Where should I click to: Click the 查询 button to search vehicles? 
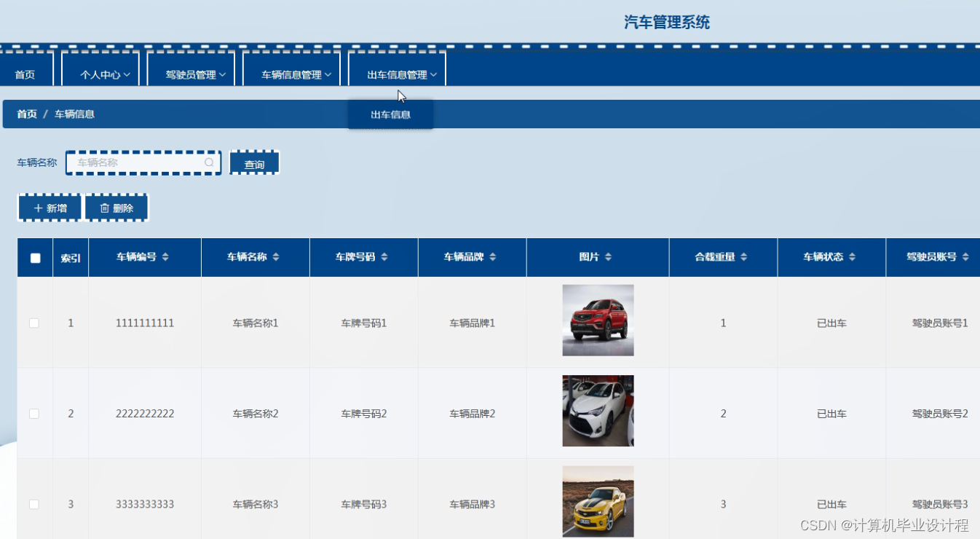click(254, 162)
